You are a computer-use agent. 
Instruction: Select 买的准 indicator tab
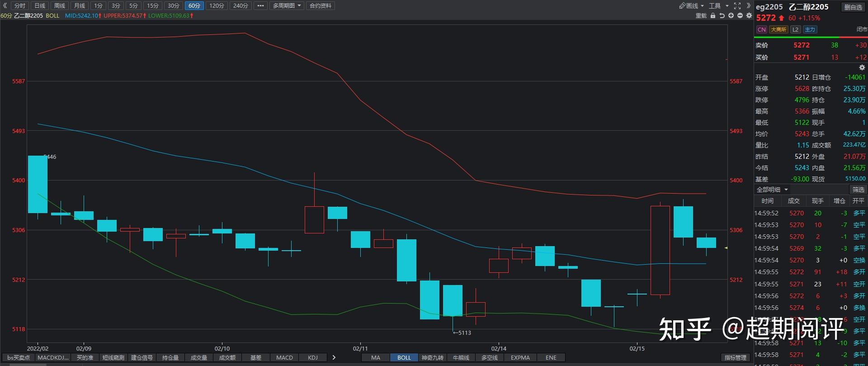pyautogui.click(x=85, y=357)
